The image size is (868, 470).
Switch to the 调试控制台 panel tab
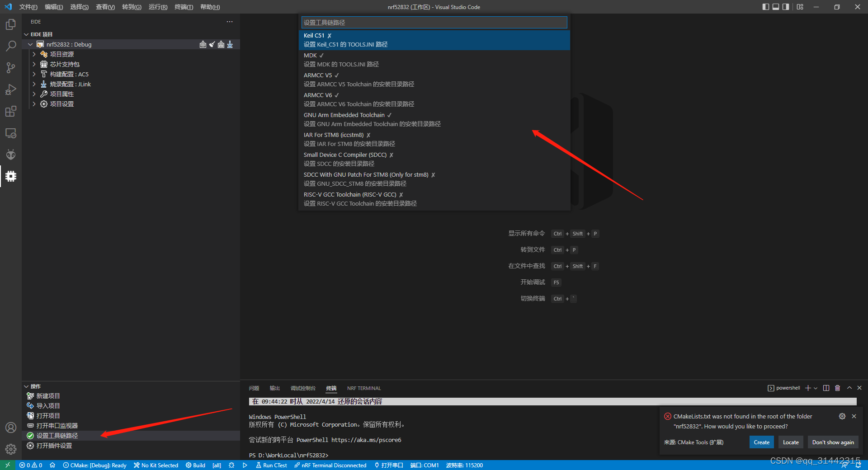(303, 388)
